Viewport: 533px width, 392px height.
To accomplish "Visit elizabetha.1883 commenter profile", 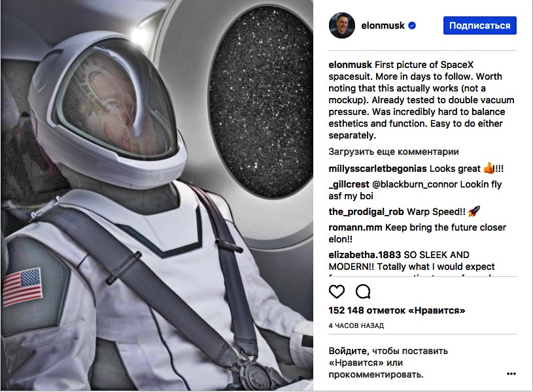I will tap(365, 255).
